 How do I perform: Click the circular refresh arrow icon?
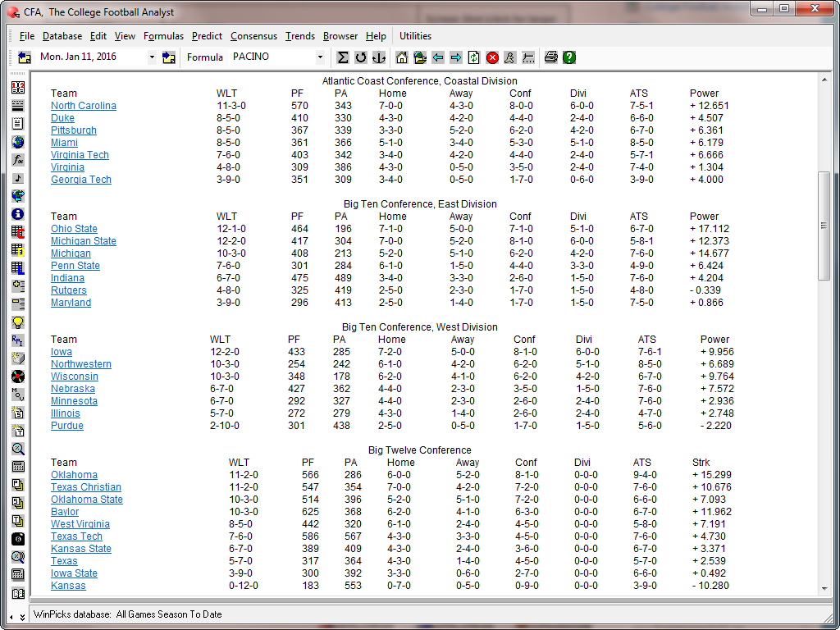(361, 57)
